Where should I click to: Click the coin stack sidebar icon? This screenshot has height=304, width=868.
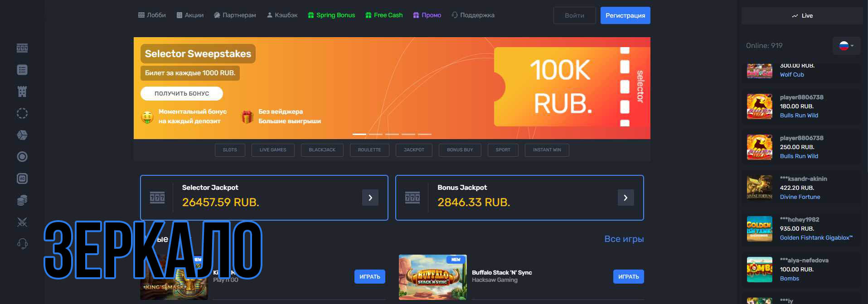point(22,200)
